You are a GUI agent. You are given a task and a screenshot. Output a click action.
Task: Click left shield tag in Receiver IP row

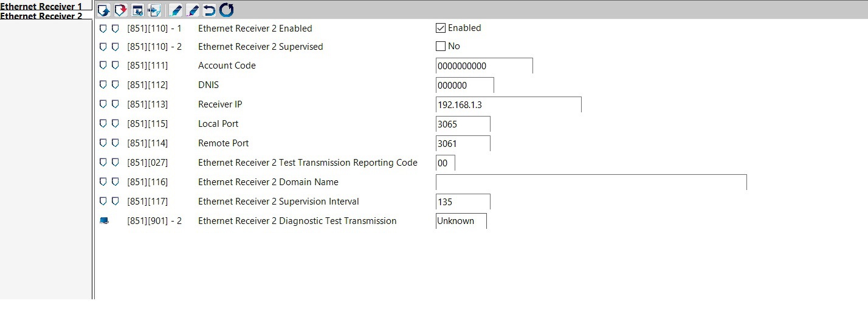point(103,104)
